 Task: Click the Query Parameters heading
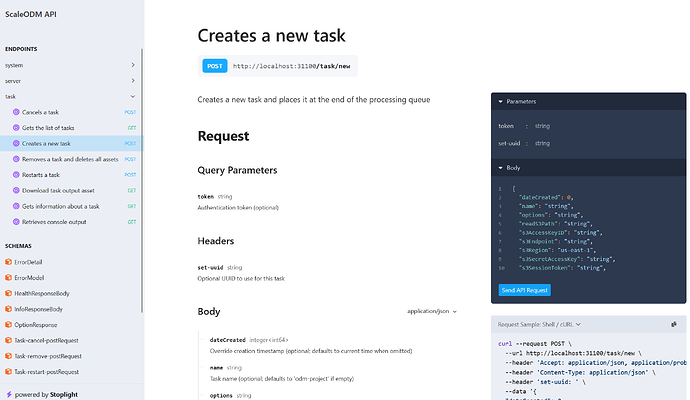(237, 170)
